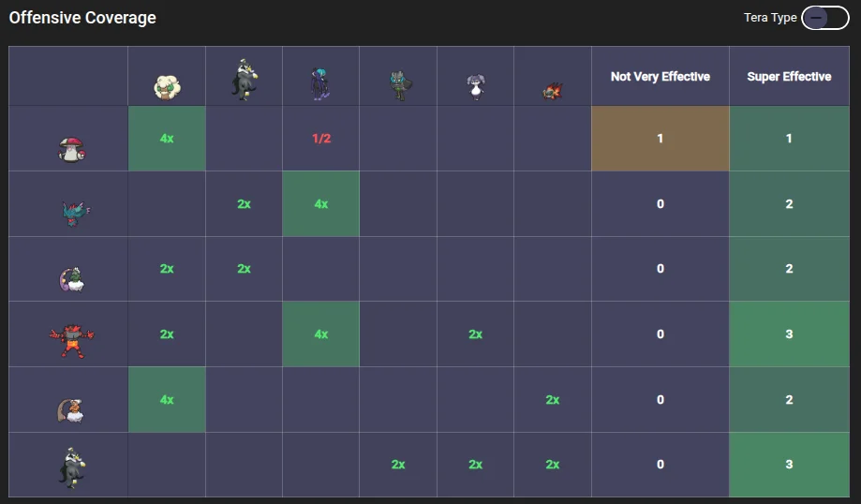Click Flutter Mane row's Super Effective count 2
The image size is (861, 504).
(789, 203)
